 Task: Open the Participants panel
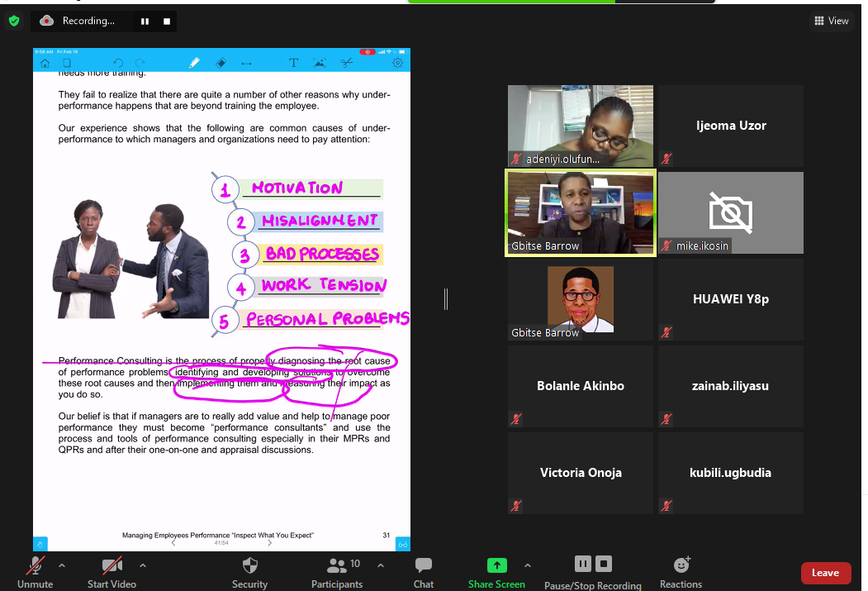point(337,572)
